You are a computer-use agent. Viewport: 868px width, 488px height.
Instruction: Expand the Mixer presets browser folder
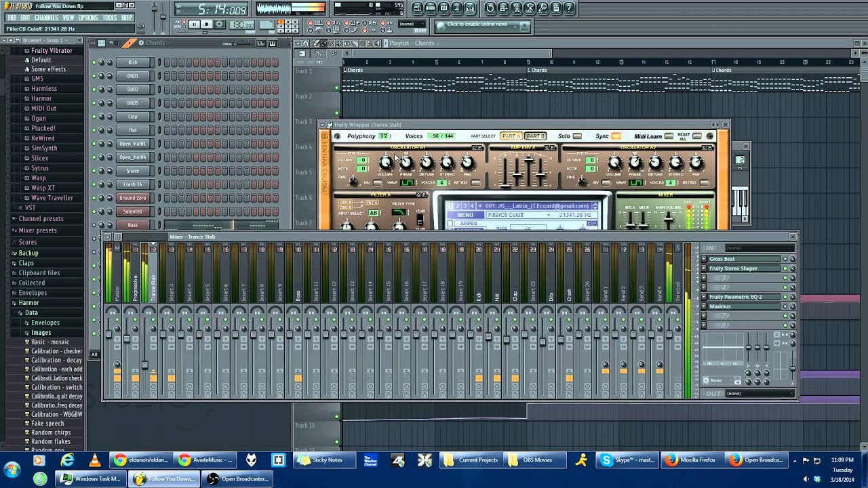[x=37, y=230]
